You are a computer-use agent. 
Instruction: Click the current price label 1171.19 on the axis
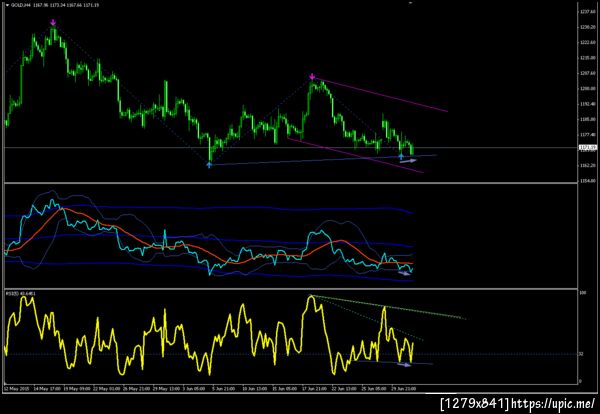tap(588, 147)
